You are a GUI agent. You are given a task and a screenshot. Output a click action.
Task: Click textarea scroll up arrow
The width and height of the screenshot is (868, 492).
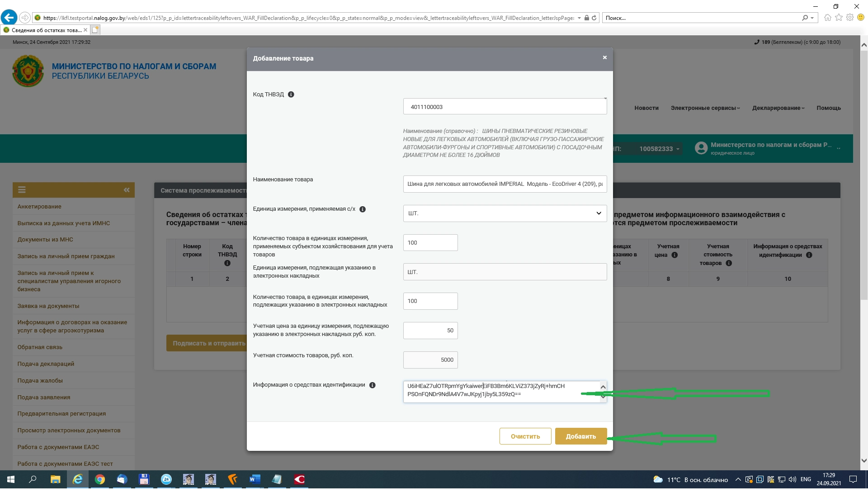(x=603, y=387)
